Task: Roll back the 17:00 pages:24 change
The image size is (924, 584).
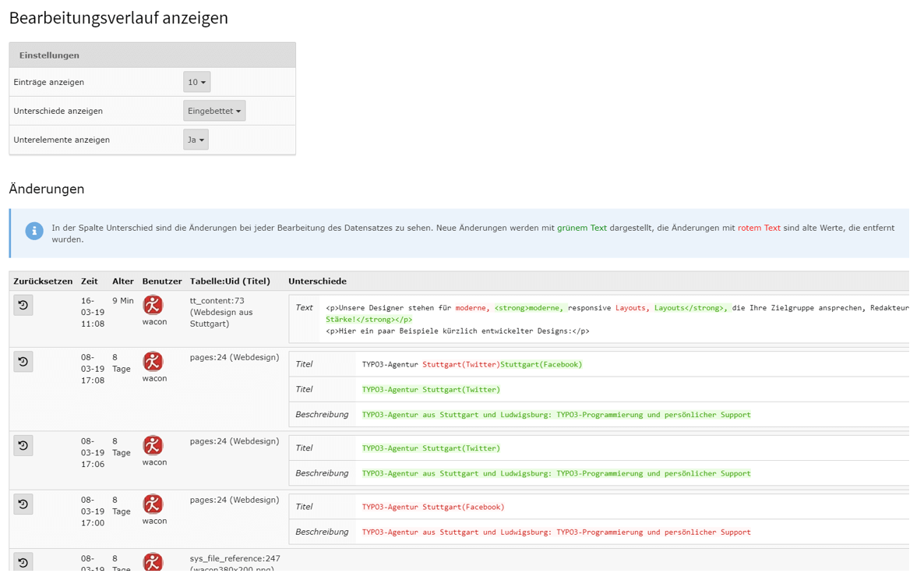Action: point(23,504)
